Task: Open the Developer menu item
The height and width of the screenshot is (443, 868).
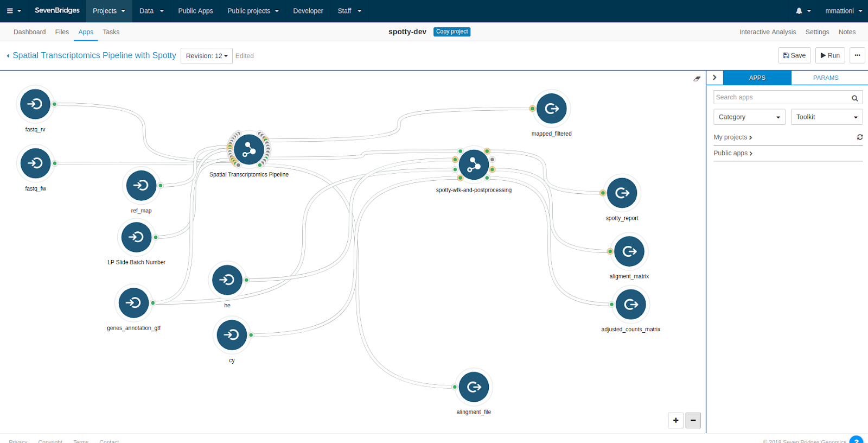Action: (x=308, y=11)
